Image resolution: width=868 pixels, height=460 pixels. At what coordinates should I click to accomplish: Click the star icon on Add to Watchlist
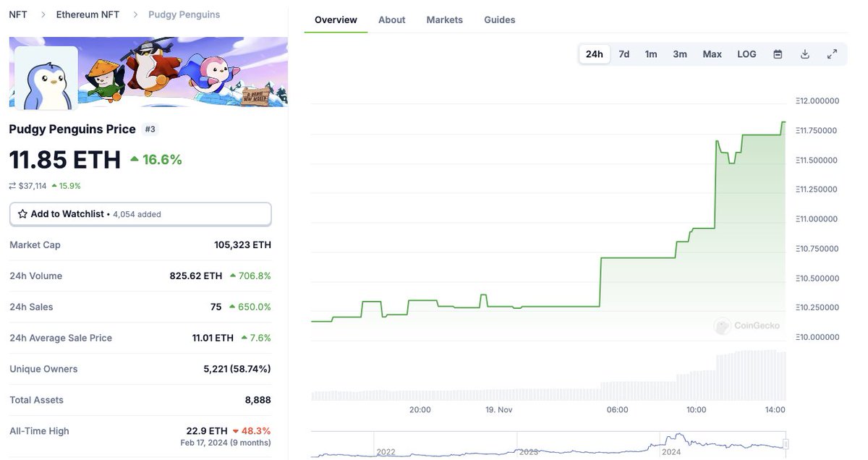click(23, 213)
